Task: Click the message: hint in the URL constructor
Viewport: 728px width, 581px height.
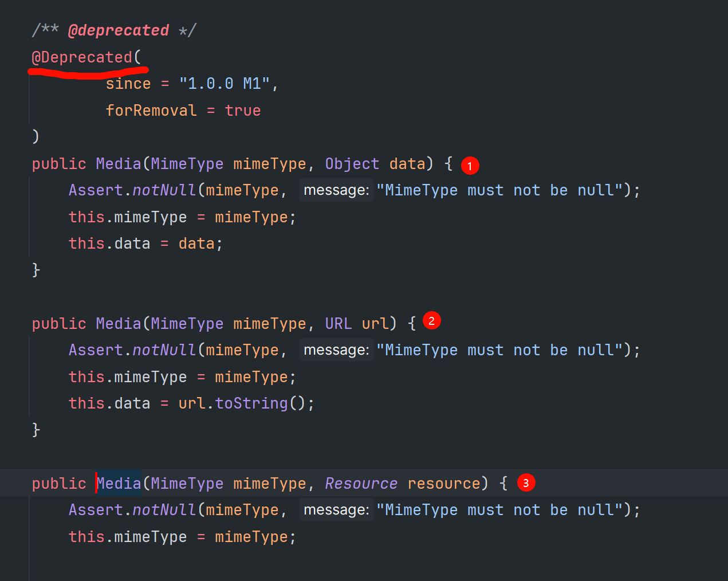Action: click(x=336, y=350)
